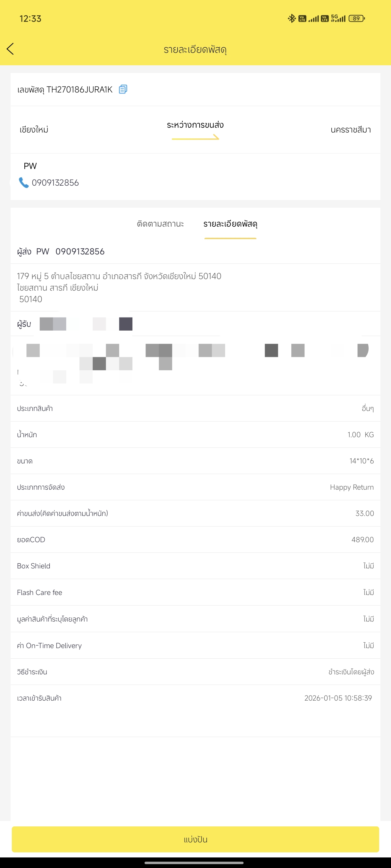Tap the sender address text block

[119, 287]
